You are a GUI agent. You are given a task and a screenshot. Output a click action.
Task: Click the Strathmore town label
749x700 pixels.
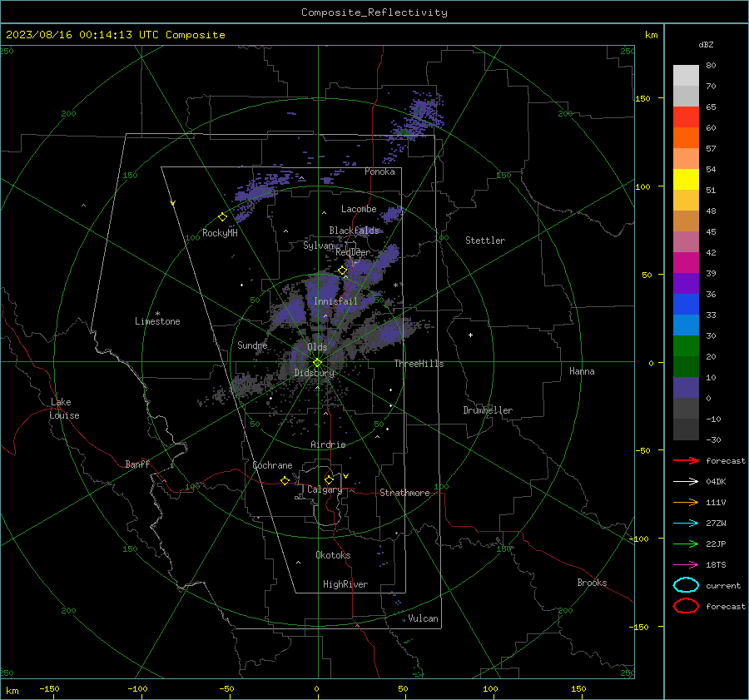[404, 493]
